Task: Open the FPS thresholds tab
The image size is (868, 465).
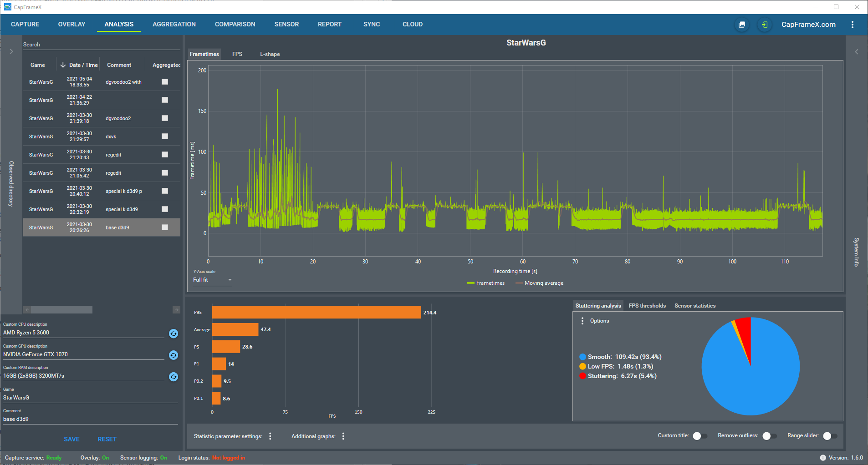Action: point(647,306)
